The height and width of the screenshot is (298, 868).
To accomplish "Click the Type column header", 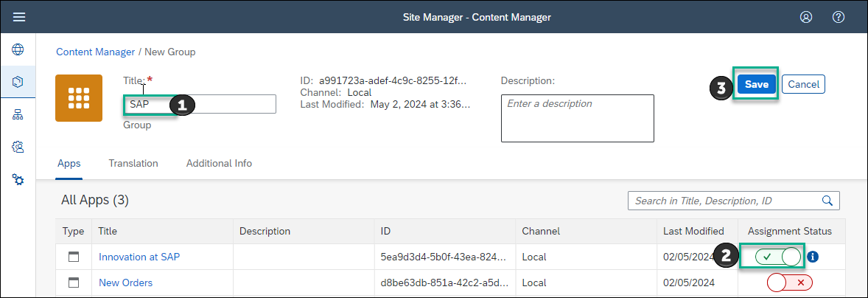I will pyautogui.click(x=73, y=231).
